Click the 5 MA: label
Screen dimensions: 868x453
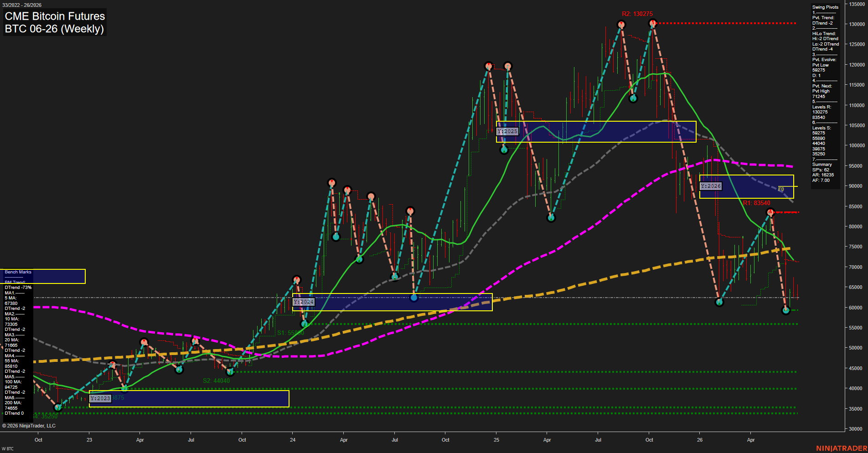click(10, 298)
